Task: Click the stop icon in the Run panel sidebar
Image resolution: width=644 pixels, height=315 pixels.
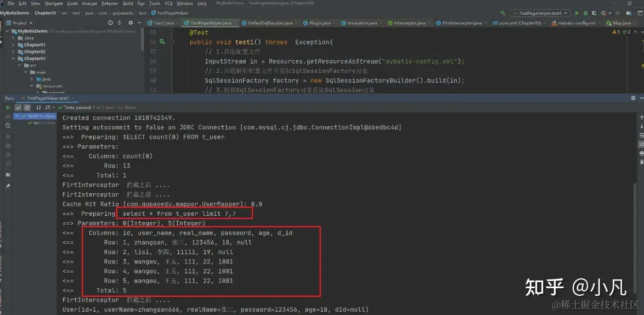Action: [8, 136]
